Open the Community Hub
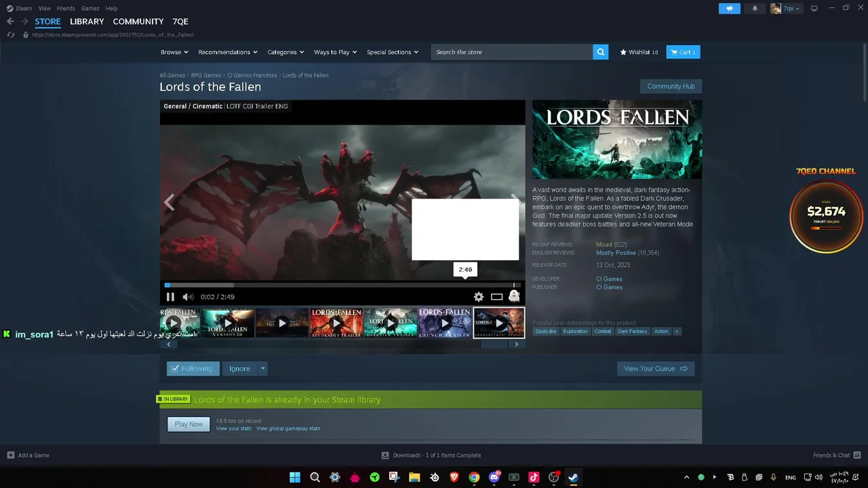The height and width of the screenshot is (488, 868). click(x=671, y=86)
